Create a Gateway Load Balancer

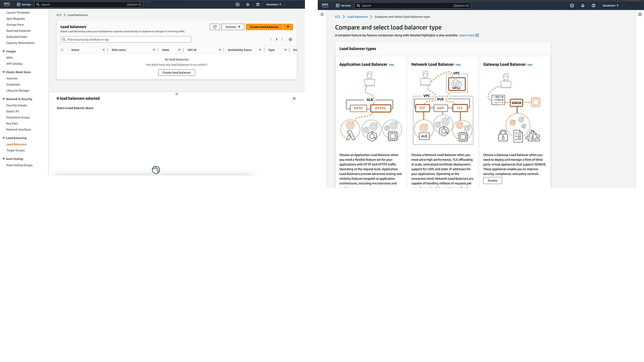[x=492, y=180]
